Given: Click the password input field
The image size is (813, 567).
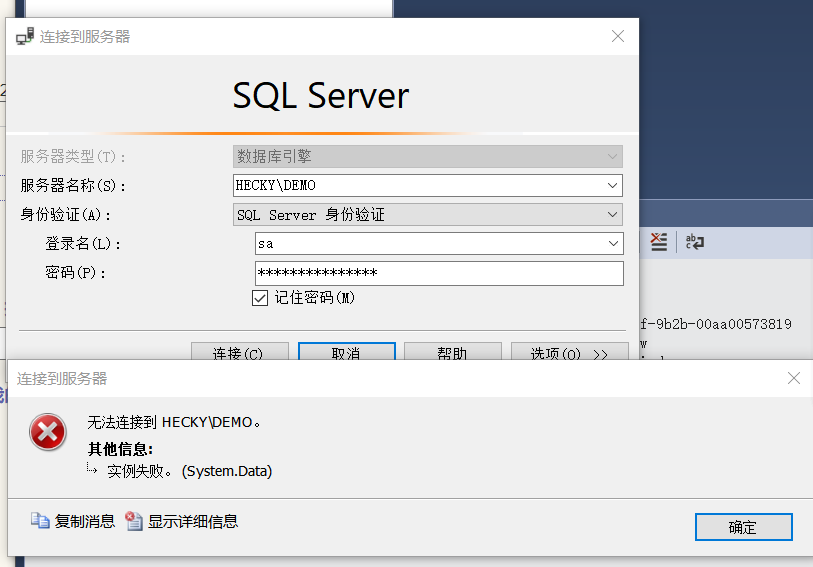Looking at the screenshot, I should pyautogui.click(x=439, y=273).
